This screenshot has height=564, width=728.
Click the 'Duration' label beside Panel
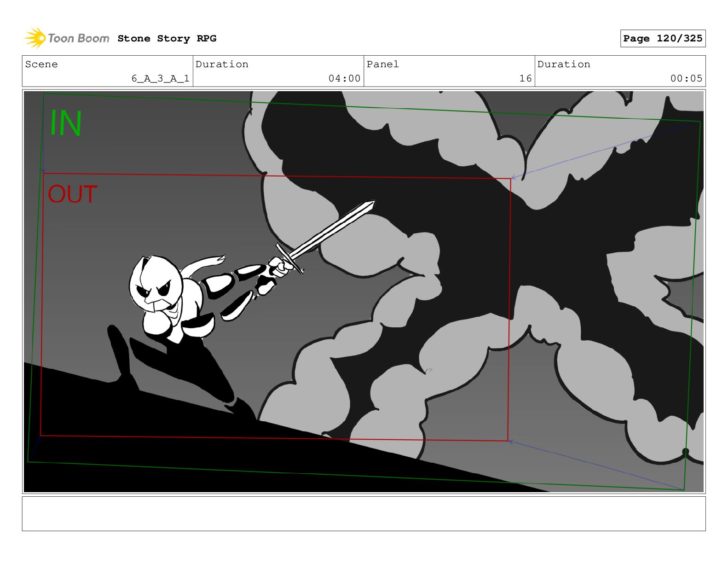click(x=564, y=64)
